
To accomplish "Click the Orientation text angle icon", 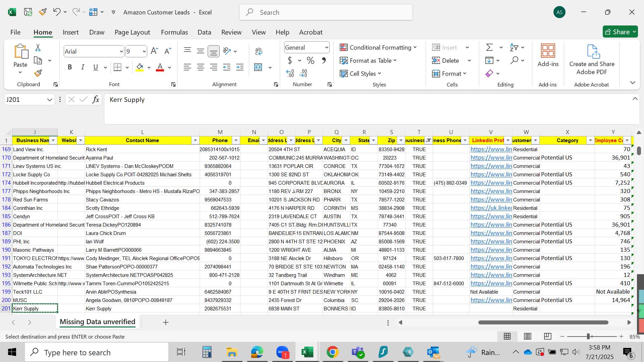I will 227,51.
